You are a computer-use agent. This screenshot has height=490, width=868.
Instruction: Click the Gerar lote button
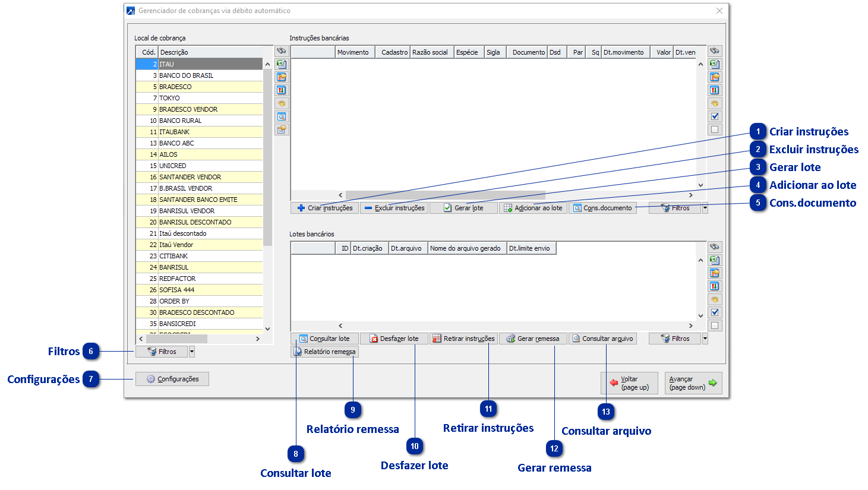[463, 208]
